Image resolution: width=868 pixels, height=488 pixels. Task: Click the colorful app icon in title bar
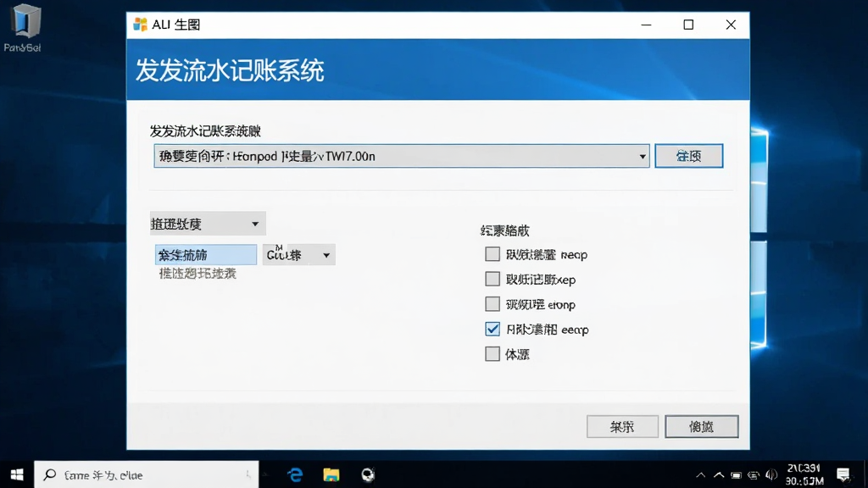point(141,25)
